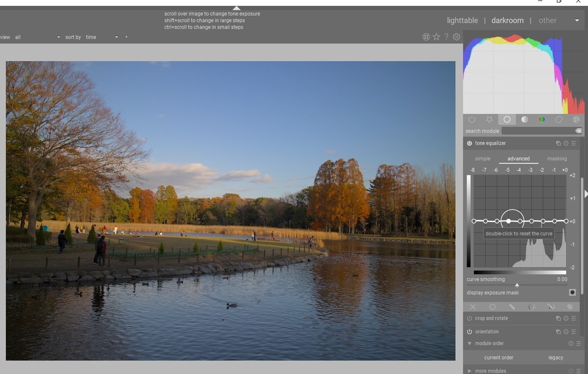This screenshot has height=374, width=588.
Task: Click the crop and rotate module title
Action: click(x=491, y=318)
